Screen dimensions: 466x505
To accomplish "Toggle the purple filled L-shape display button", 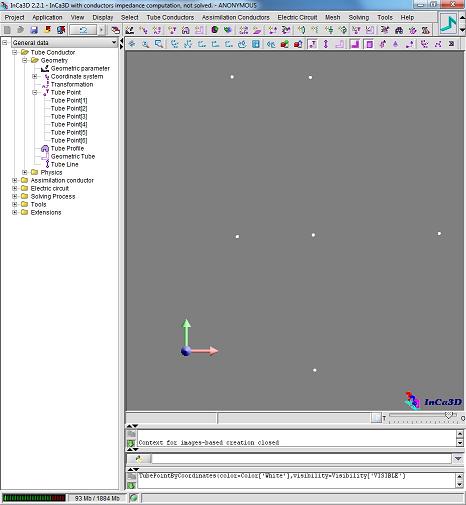I will (x=355, y=44).
